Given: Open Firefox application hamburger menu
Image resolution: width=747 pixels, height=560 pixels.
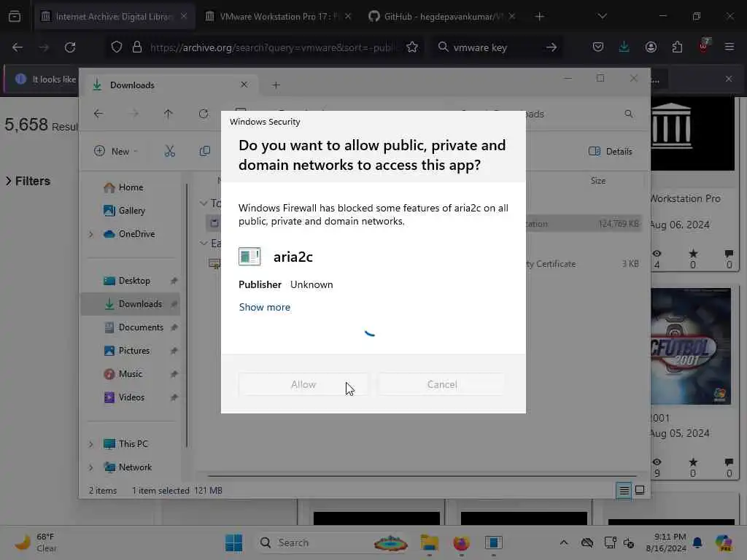Looking at the screenshot, I should (729, 47).
